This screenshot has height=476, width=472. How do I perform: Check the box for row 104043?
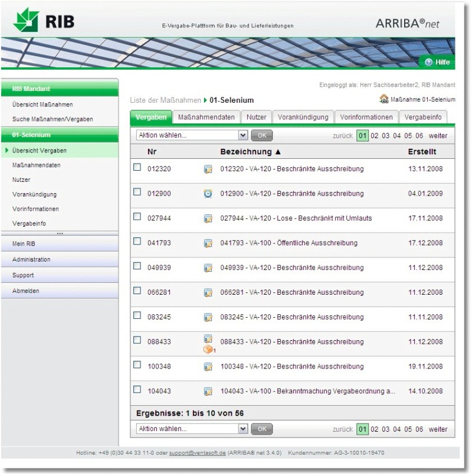pos(137,390)
